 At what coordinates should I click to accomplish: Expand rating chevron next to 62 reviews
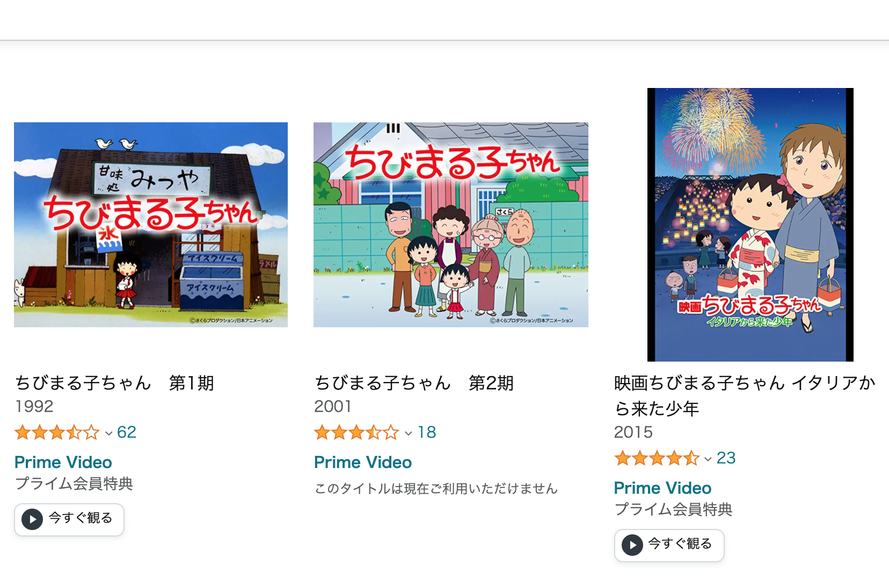(x=108, y=433)
